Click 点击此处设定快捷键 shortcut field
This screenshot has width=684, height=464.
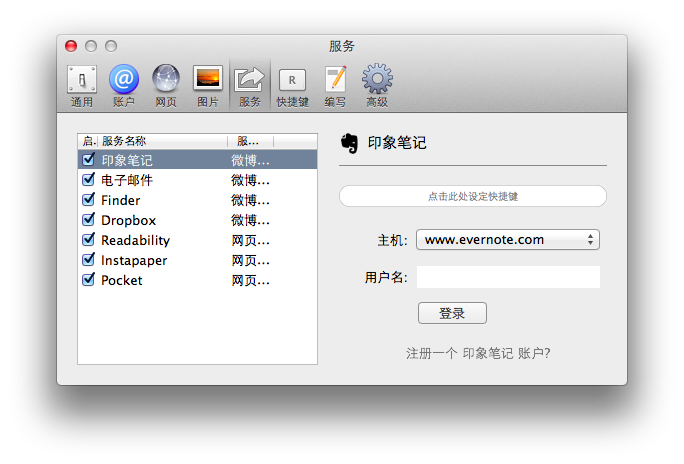coord(473,196)
